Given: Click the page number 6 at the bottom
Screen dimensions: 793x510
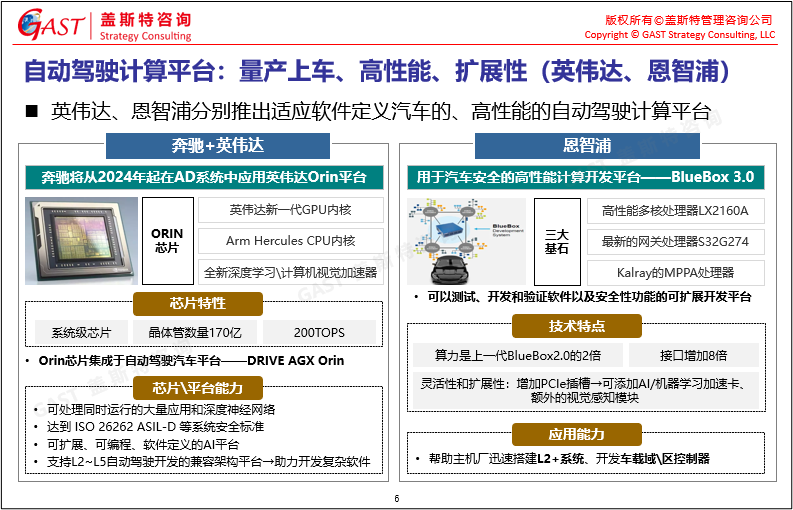Looking at the screenshot, I should pyautogui.click(x=396, y=499).
